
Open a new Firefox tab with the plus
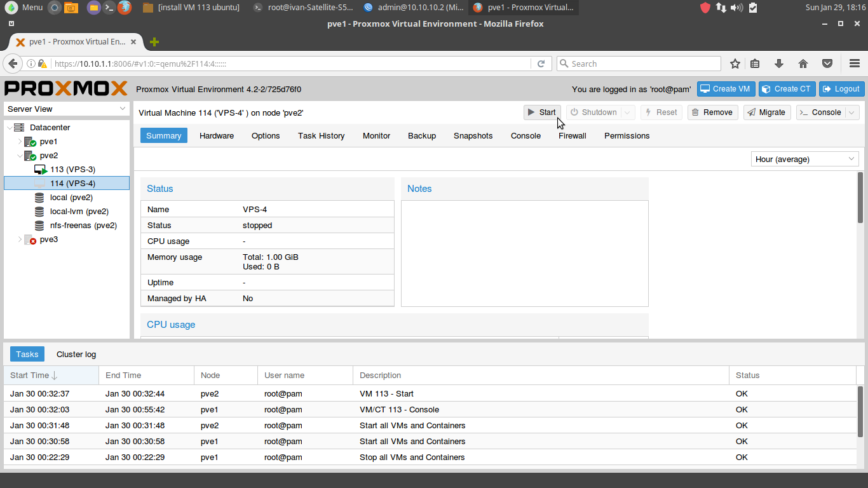coord(154,42)
